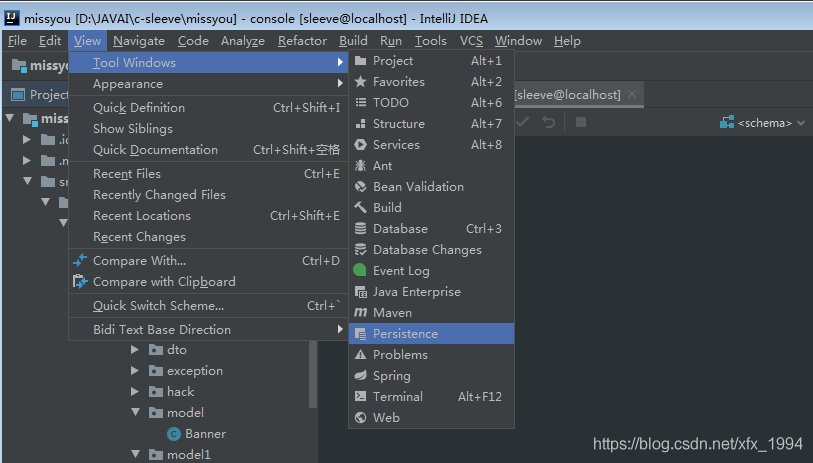
Task: Expand the exception folder
Action: coord(135,371)
